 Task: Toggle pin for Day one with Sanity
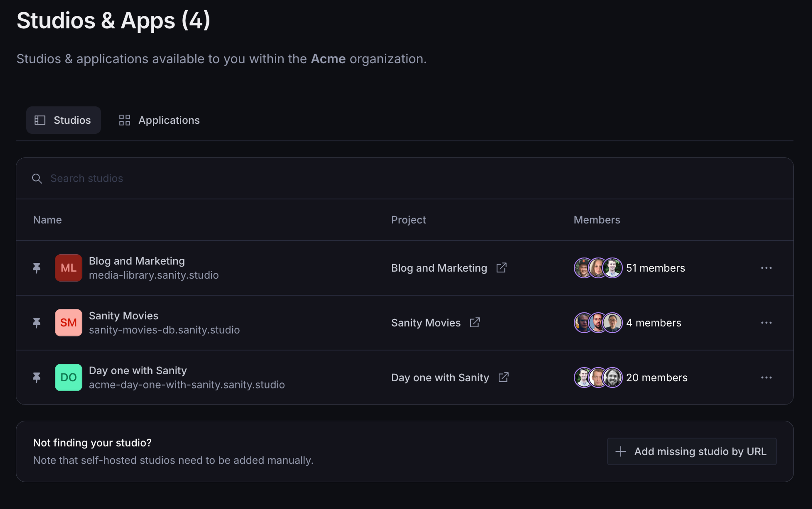tap(37, 377)
